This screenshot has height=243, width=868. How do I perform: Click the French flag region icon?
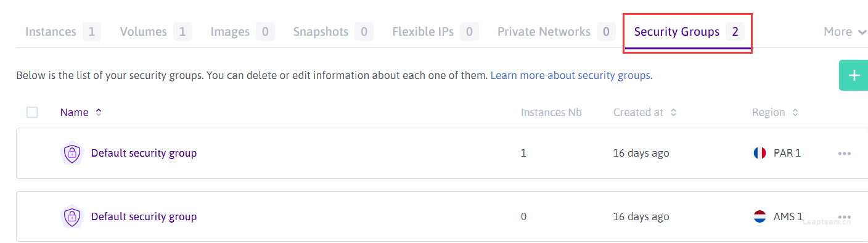pyautogui.click(x=759, y=153)
